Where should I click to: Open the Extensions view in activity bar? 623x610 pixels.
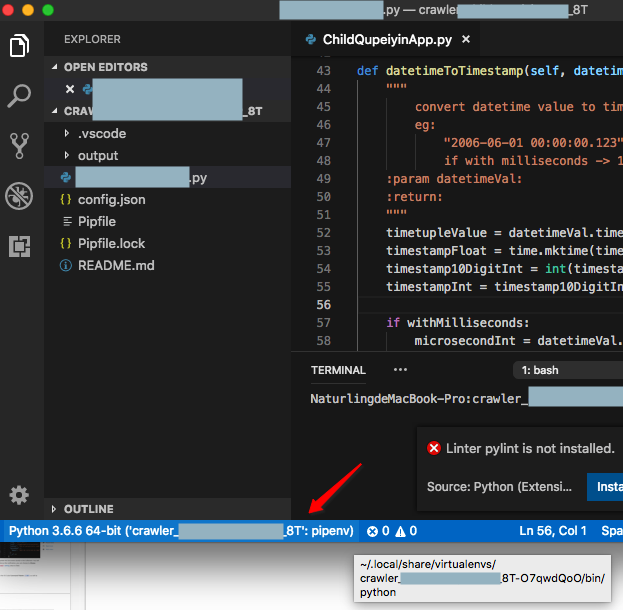19,246
